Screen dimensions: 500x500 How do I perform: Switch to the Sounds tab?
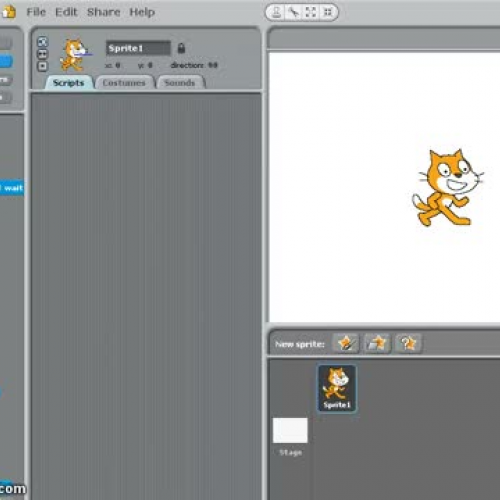click(x=180, y=83)
